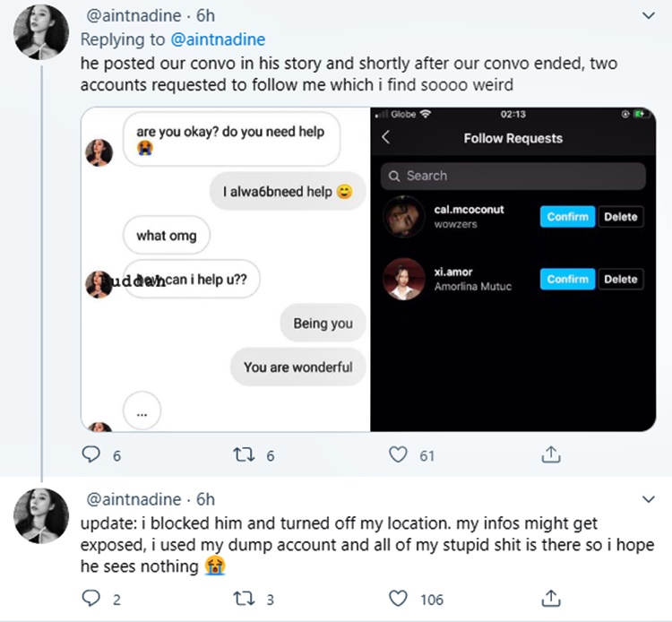Open the first tweet's profile avatar
Viewport: 672px width, 622px height.
[x=41, y=31]
